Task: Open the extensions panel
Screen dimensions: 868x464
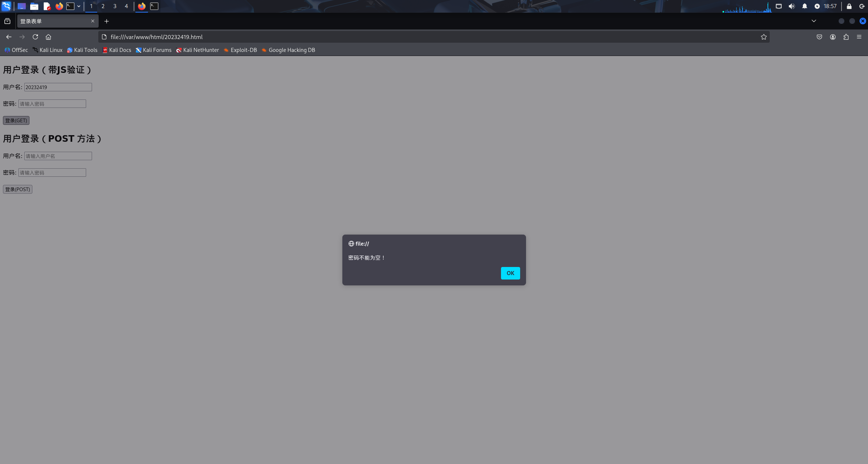Action: 846,37
